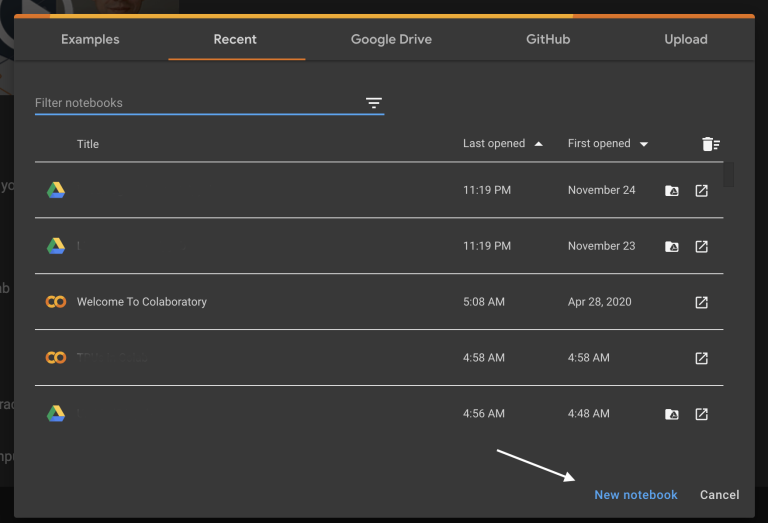Show the November 23 notebook in Drive
768x523 pixels.
[x=672, y=246]
